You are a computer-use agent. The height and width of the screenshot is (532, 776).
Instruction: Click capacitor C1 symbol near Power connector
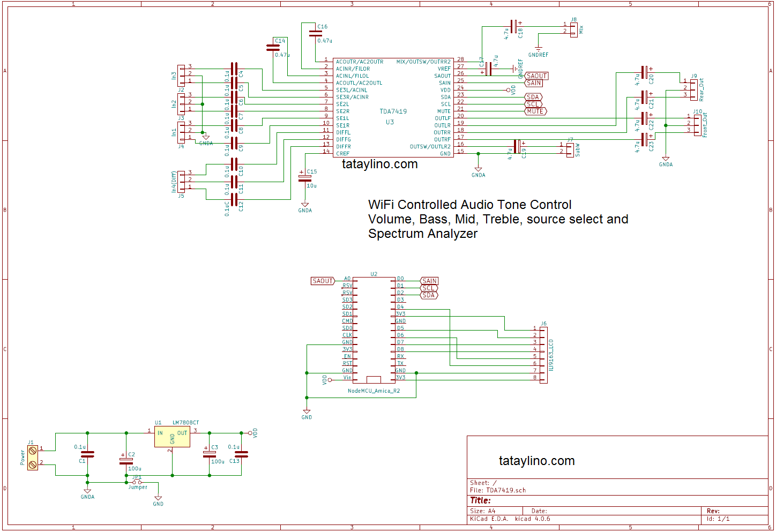point(87,454)
